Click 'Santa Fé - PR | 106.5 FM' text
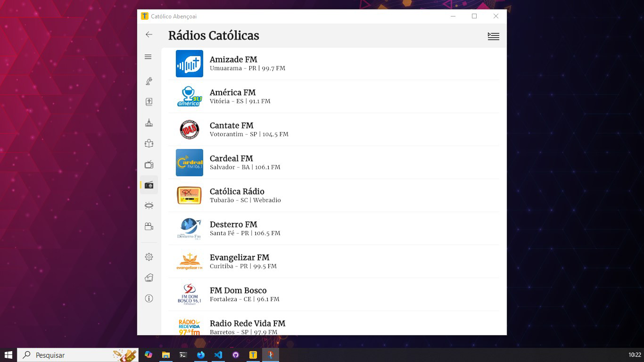Screen dimensions: 644x362 tap(245, 233)
